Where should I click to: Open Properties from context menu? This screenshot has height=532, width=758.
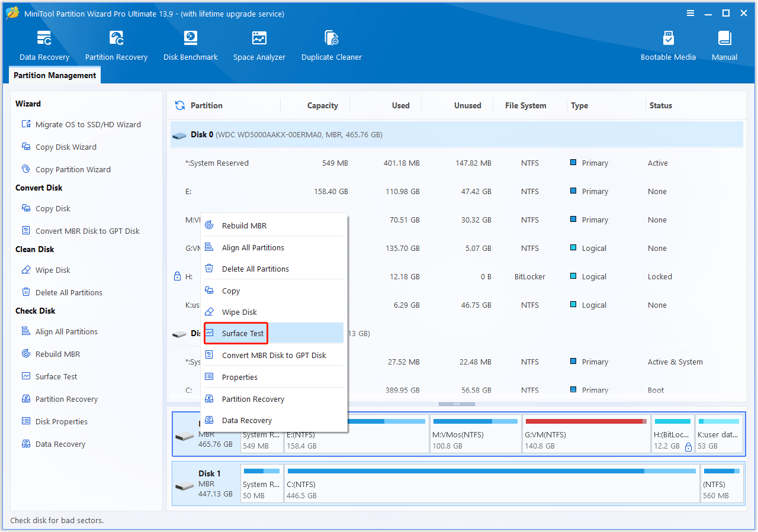pyautogui.click(x=274, y=377)
